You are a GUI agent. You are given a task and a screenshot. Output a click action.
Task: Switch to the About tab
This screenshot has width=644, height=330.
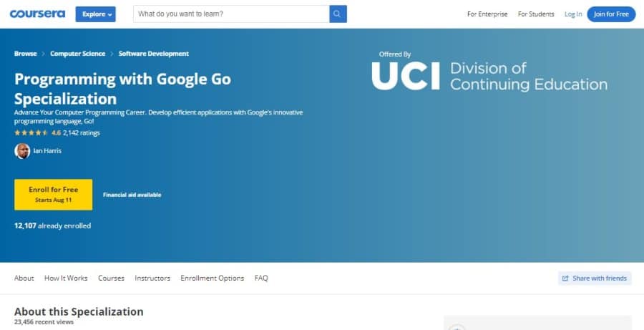tap(24, 278)
